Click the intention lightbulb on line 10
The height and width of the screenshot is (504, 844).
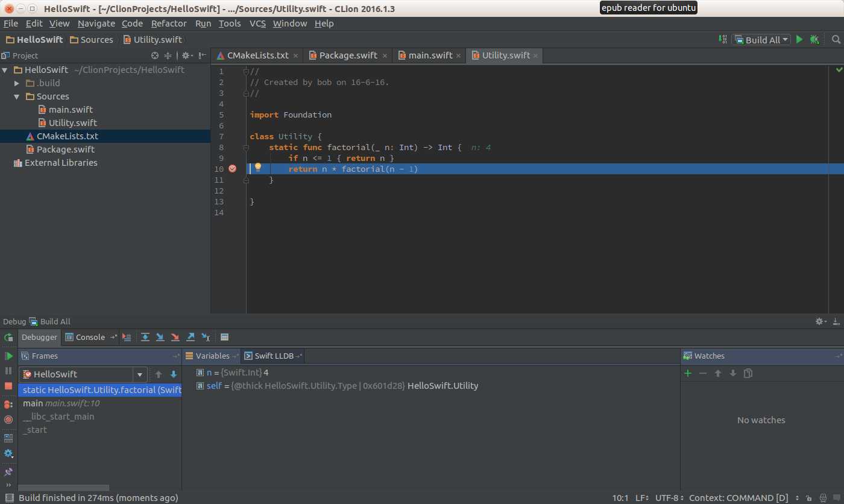[x=258, y=168]
